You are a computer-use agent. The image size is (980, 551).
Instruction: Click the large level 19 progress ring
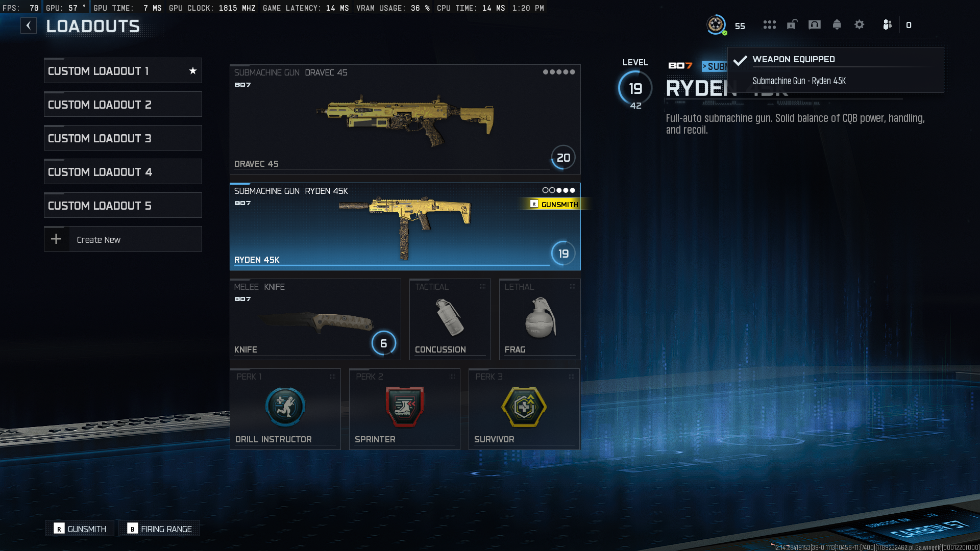[635, 88]
